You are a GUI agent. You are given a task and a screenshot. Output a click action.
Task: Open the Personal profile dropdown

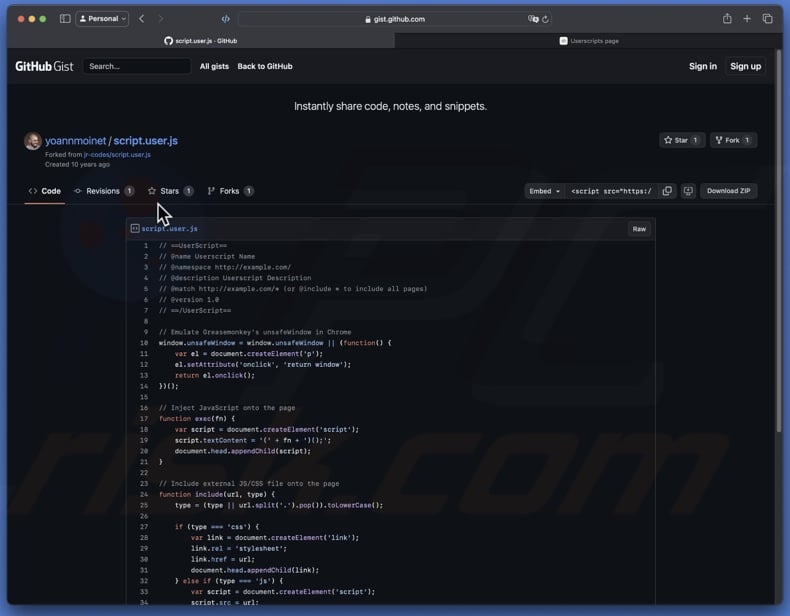pyautogui.click(x=102, y=19)
